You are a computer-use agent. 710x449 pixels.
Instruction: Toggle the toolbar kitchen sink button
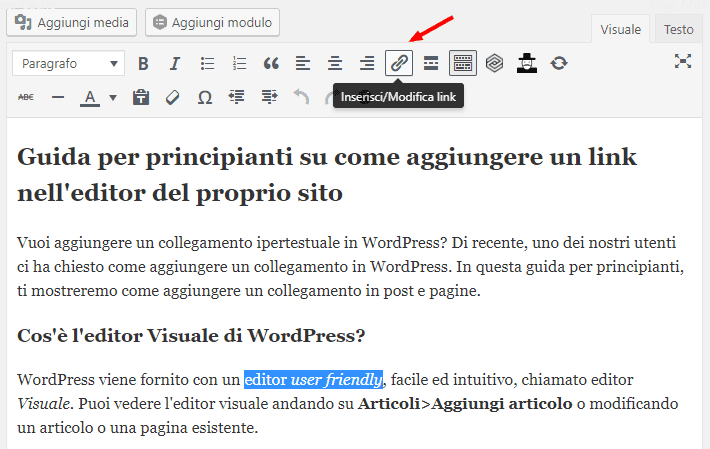point(463,63)
